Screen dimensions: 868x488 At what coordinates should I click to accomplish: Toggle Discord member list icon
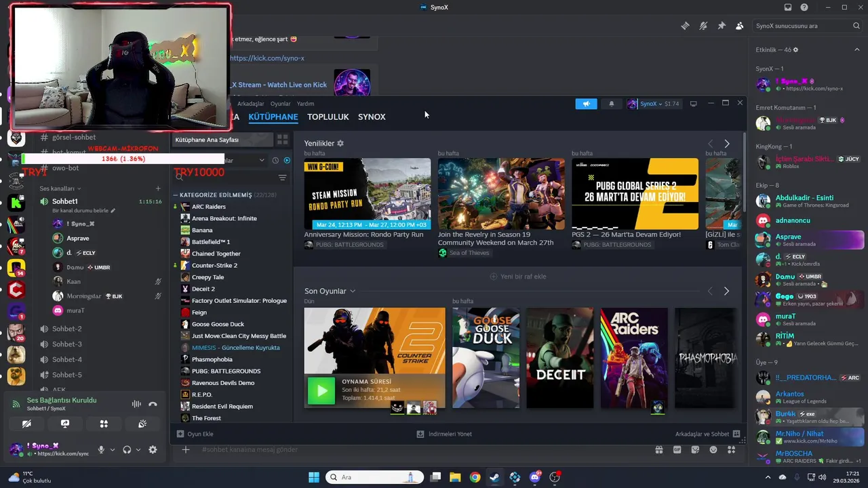(x=739, y=26)
